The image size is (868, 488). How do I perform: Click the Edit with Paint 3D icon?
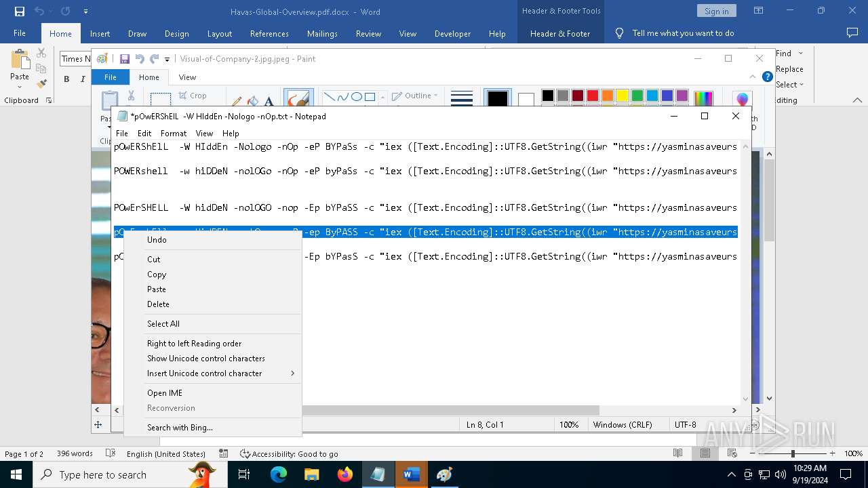click(742, 99)
